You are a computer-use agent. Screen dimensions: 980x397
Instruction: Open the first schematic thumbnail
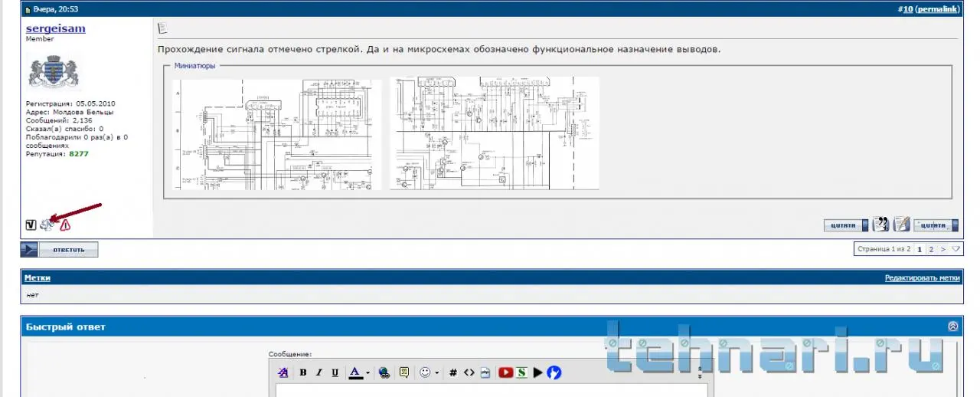[x=278, y=134]
